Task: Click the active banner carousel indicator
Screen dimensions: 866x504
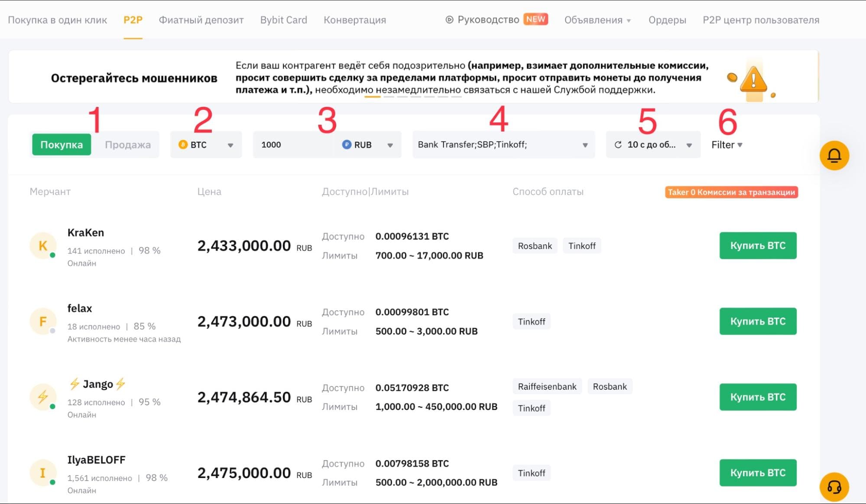Action: click(x=373, y=97)
